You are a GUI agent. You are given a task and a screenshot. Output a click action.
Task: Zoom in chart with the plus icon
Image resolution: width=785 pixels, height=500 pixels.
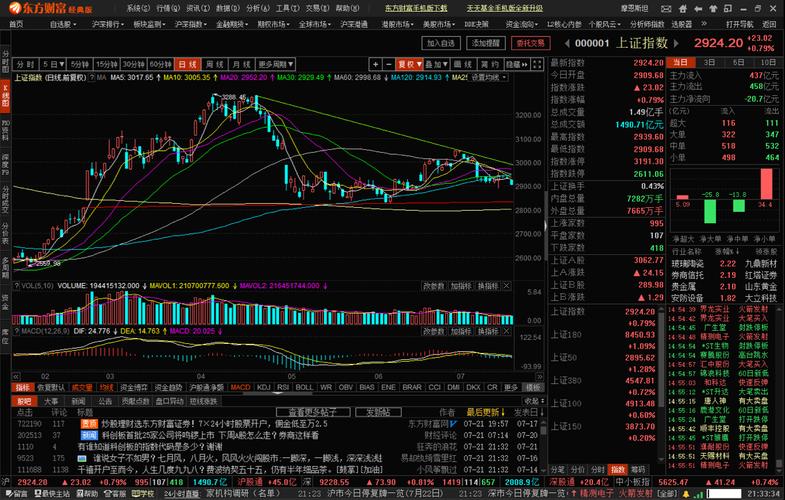coord(375,64)
